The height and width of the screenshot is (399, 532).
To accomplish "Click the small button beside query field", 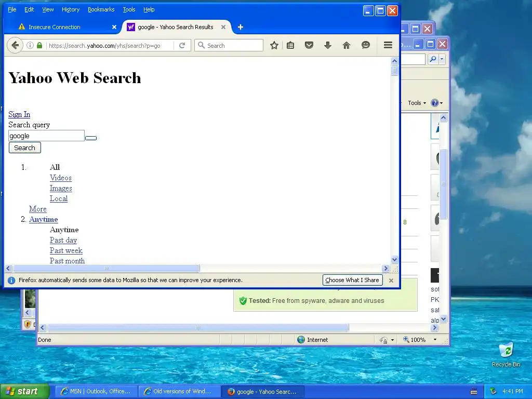I will [x=91, y=138].
